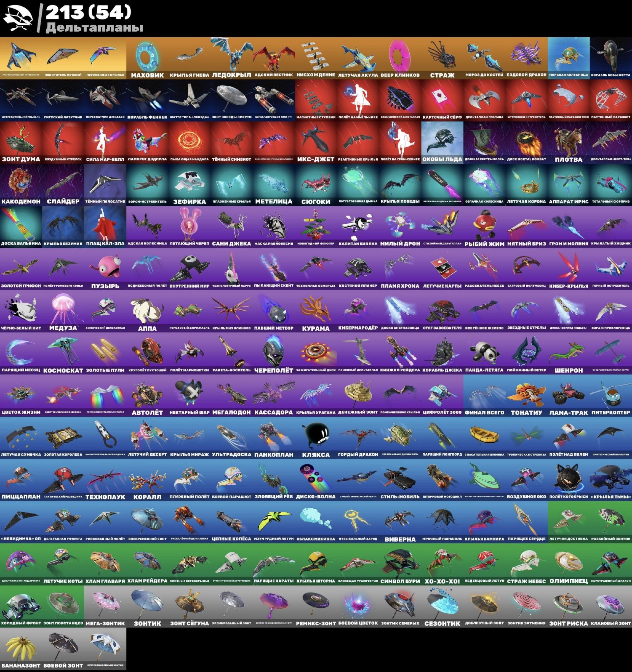Screen dimensions: 632x672
Task: Click the ОЛИМПИЕЦ golden glider thumbnail
Action: (568, 564)
